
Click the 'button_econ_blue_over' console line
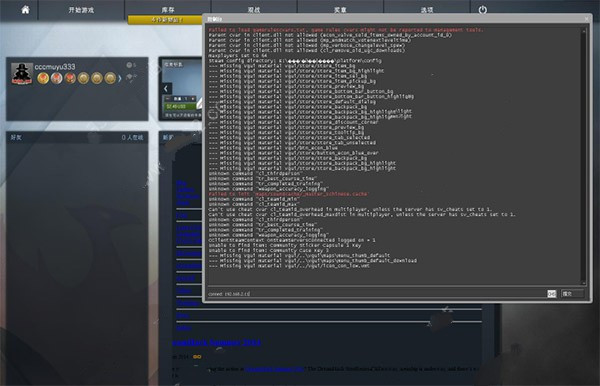(x=293, y=153)
